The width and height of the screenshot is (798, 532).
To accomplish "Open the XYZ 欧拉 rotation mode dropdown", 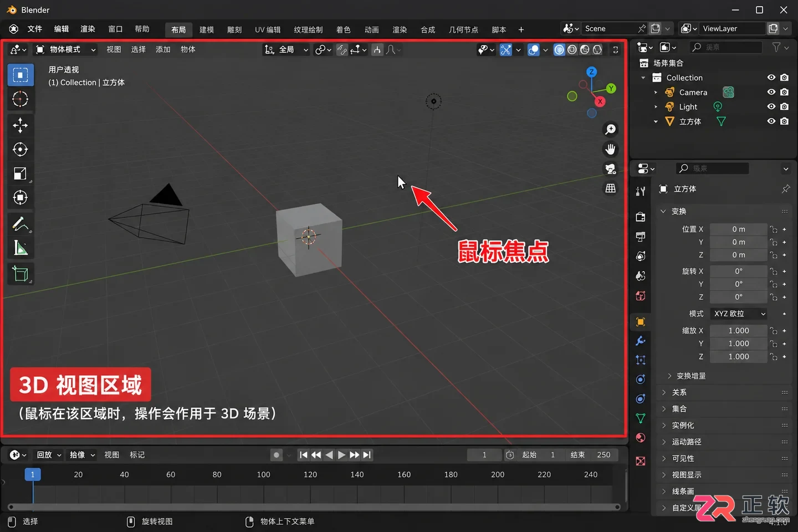I will coord(739,314).
